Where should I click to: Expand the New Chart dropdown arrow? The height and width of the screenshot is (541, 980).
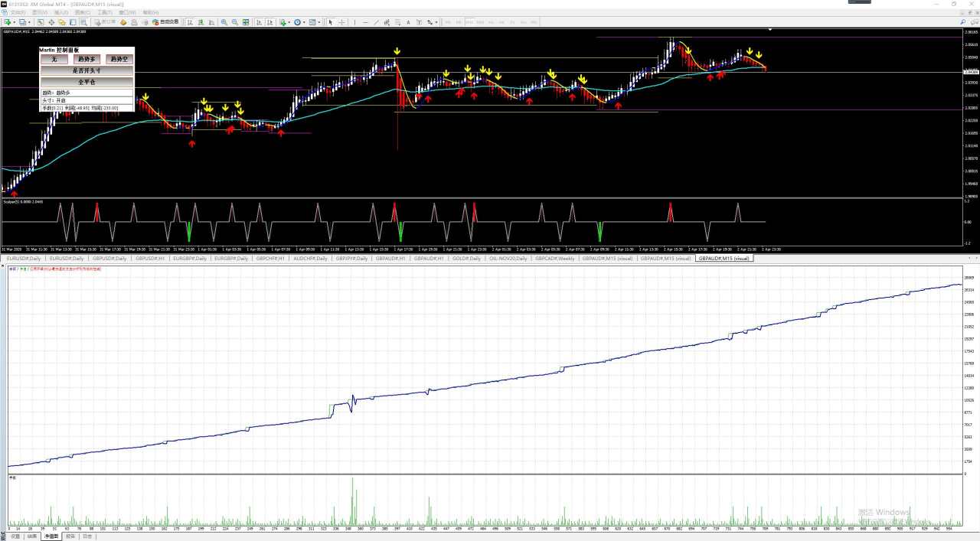point(14,22)
